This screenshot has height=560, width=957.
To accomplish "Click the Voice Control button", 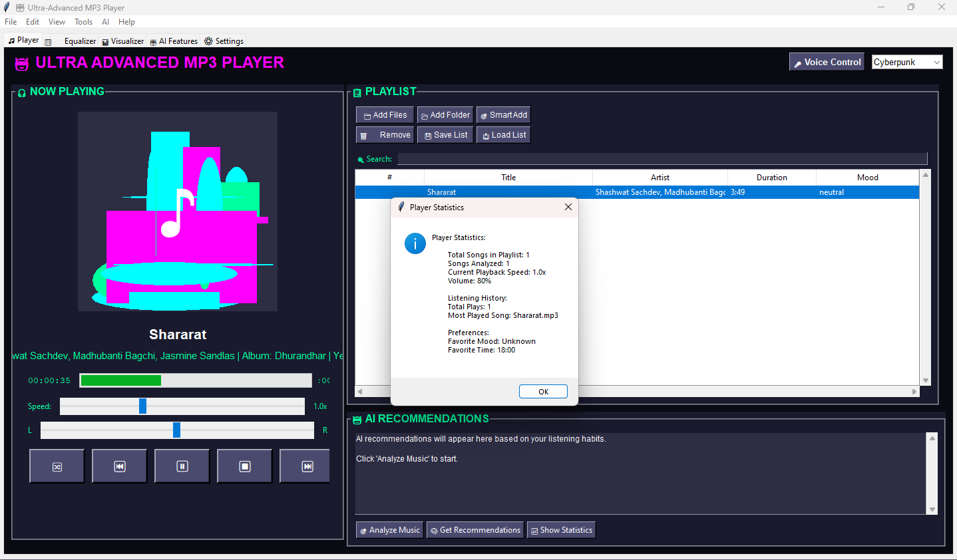I will point(827,62).
